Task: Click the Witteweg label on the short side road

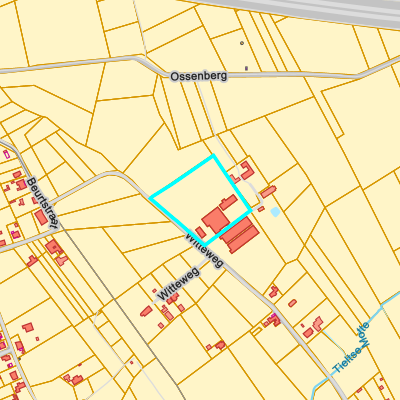Action: point(179,283)
